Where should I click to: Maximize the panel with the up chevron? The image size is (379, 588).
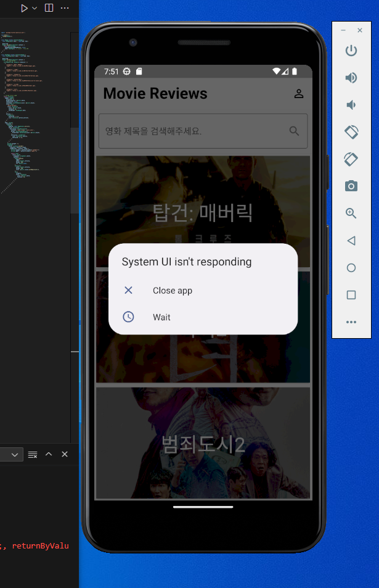point(49,454)
